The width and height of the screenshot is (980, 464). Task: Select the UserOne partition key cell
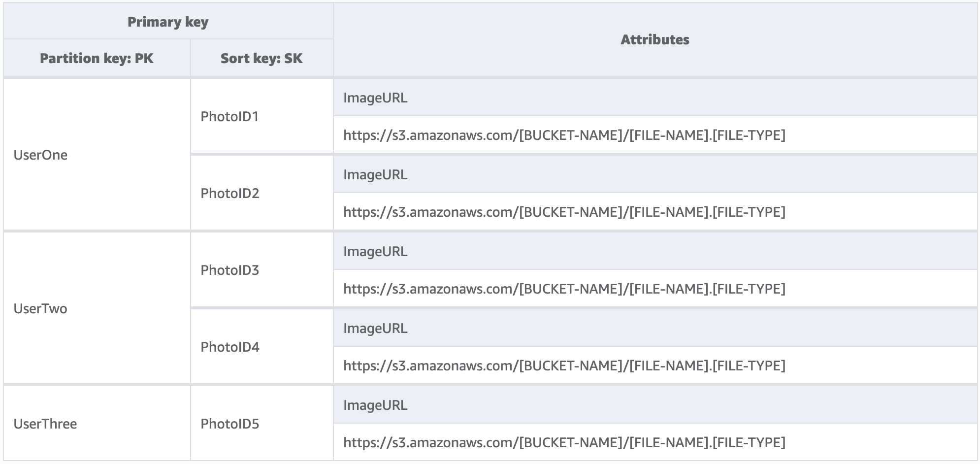[41, 155]
